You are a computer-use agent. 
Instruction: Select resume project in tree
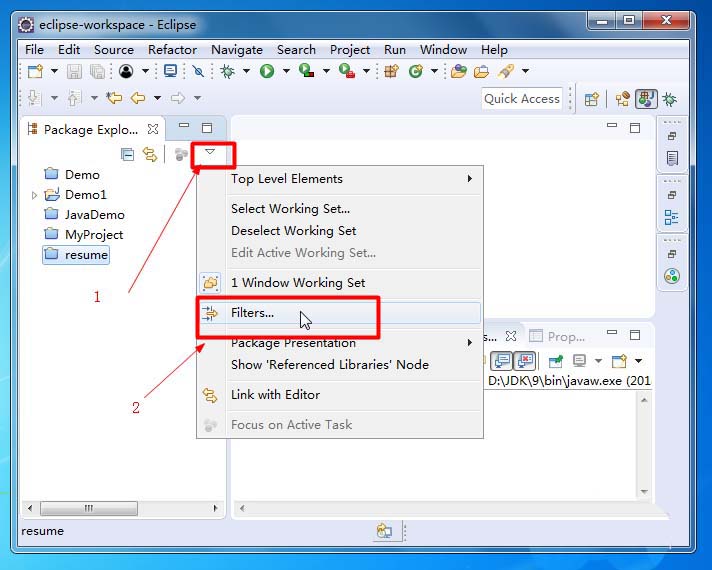click(76, 255)
